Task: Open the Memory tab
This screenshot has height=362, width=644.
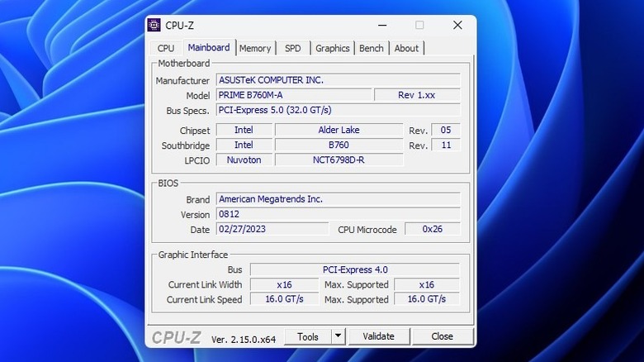Action: [255, 48]
